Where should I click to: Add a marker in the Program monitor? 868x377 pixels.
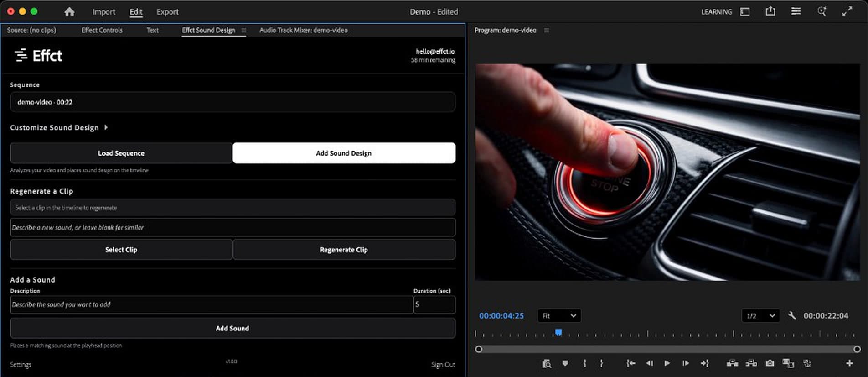pos(565,363)
